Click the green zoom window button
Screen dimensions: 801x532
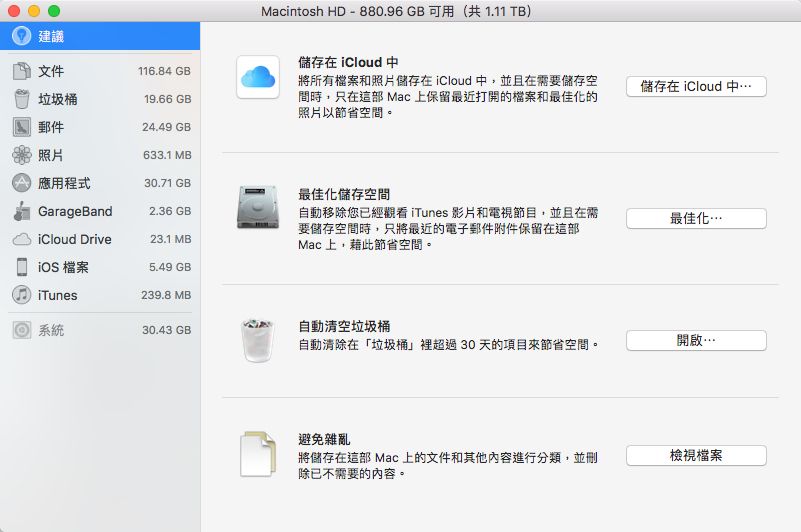point(54,11)
